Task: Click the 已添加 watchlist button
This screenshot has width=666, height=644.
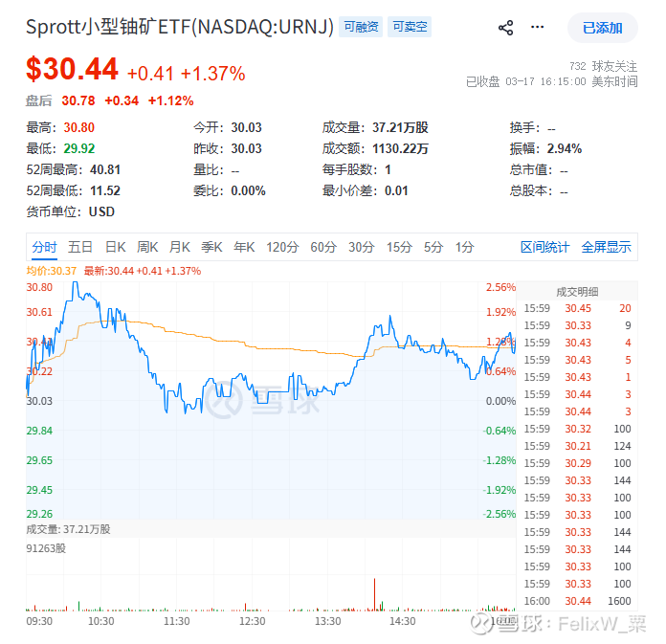Action: (602, 28)
